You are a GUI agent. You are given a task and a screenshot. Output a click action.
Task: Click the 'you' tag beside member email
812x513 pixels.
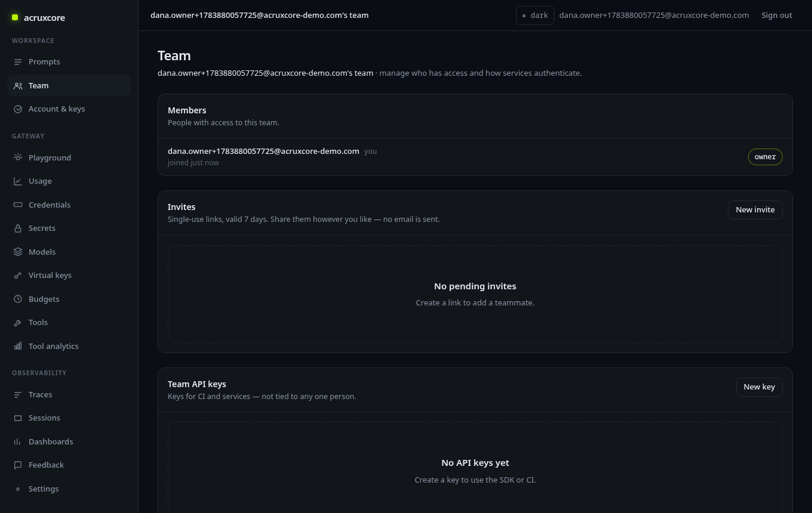point(370,152)
